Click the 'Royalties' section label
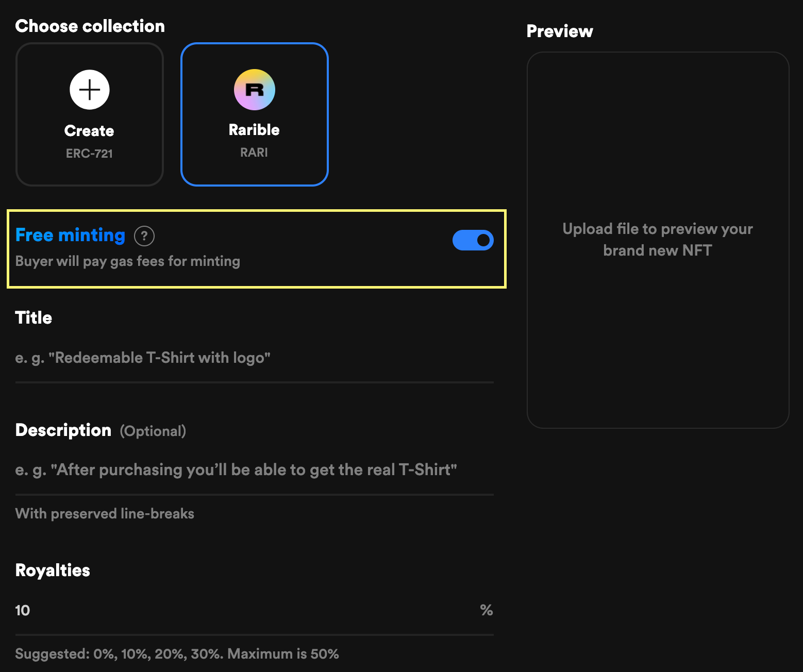This screenshot has width=803, height=672. 53,570
